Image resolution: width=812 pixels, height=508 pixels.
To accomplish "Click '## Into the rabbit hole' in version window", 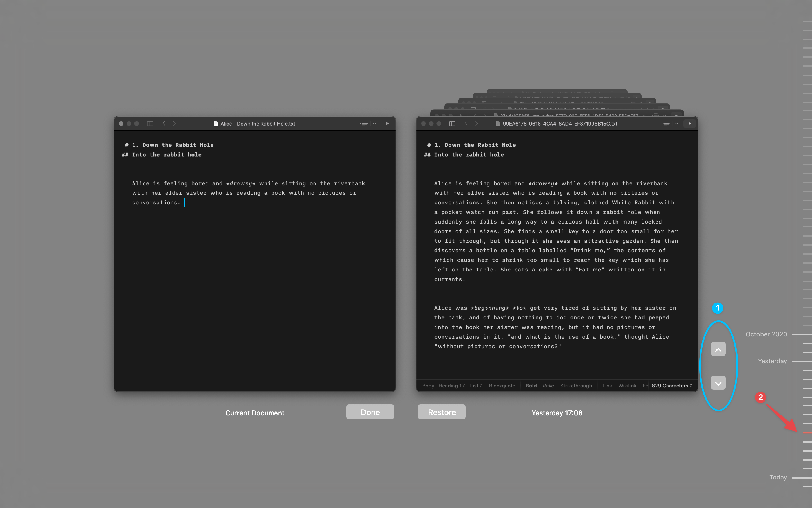I will 464,155.
